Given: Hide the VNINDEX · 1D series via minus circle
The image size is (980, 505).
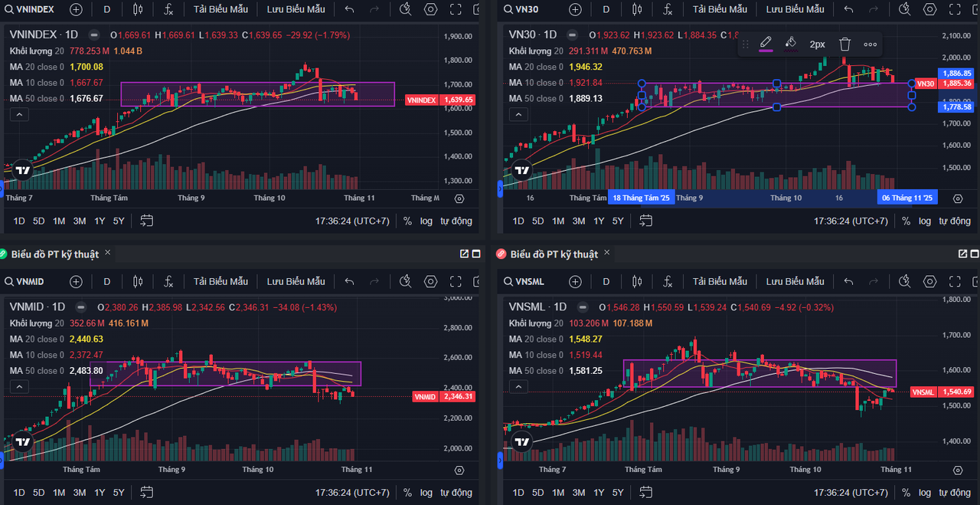Looking at the screenshot, I should (x=93, y=34).
